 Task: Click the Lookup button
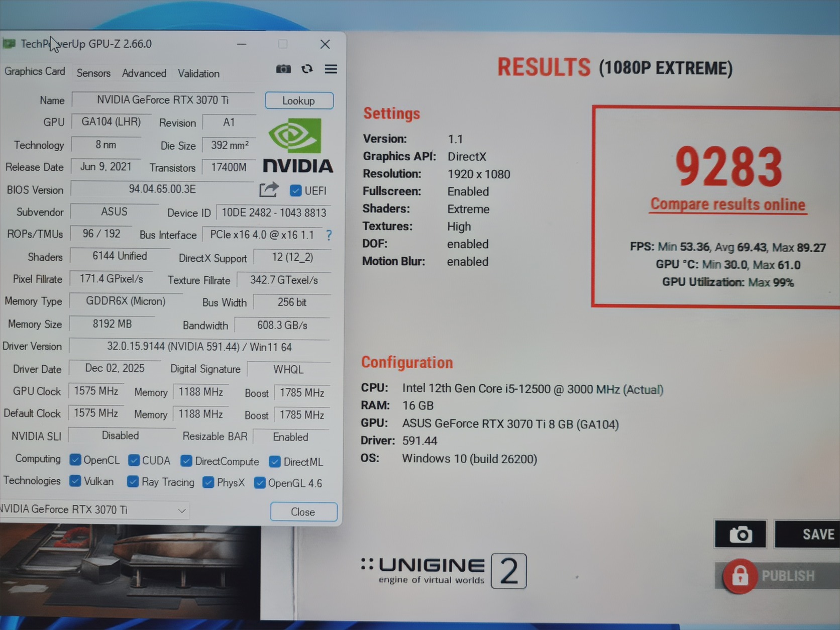pos(298,100)
